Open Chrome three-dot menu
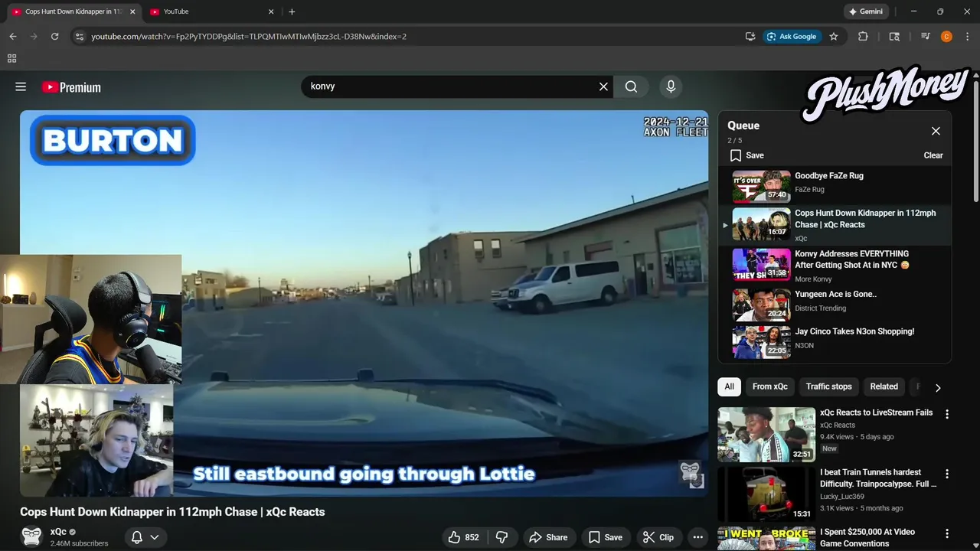This screenshot has width=980, height=551. [x=968, y=36]
